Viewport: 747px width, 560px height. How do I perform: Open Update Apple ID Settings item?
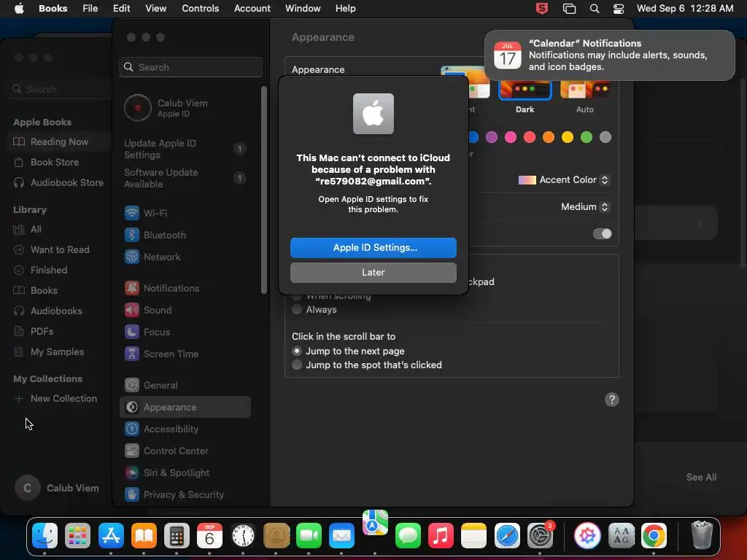185,149
